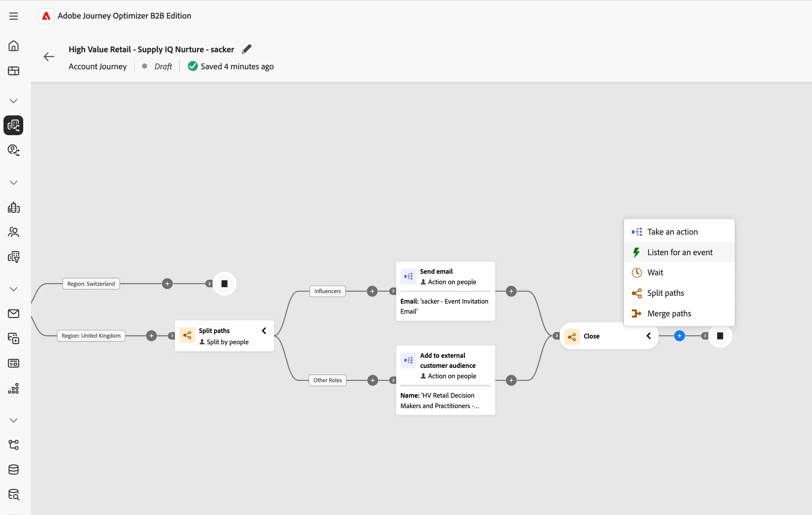Expand the sidebar chevron below Journeys icons
Screen dimensions: 812x515
pyautogui.click(x=14, y=183)
